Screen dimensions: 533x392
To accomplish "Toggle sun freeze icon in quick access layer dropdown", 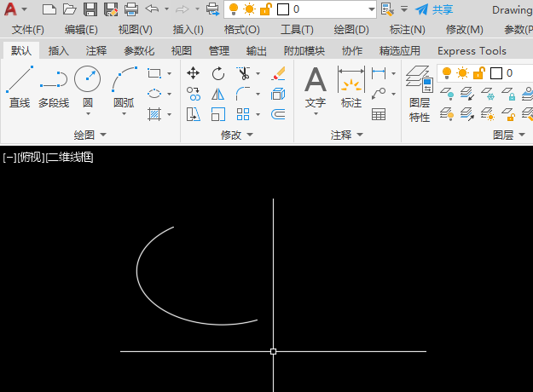I will (249, 9).
